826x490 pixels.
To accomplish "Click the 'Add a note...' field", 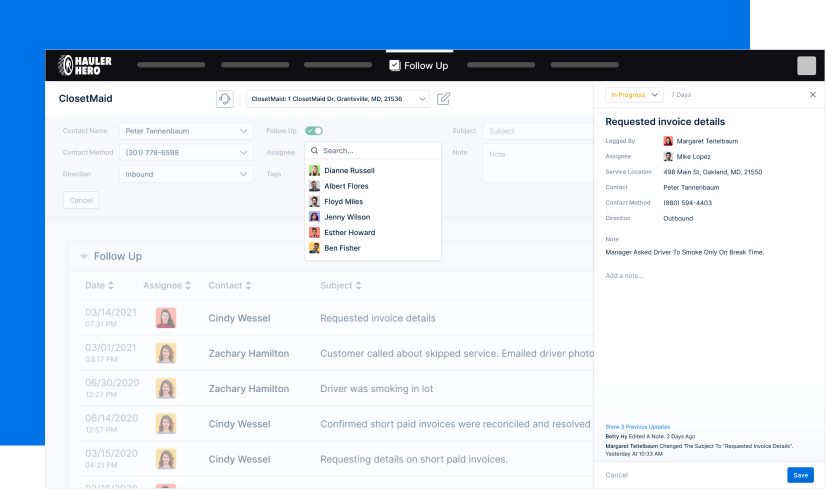I will pyautogui.click(x=624, y=276).
